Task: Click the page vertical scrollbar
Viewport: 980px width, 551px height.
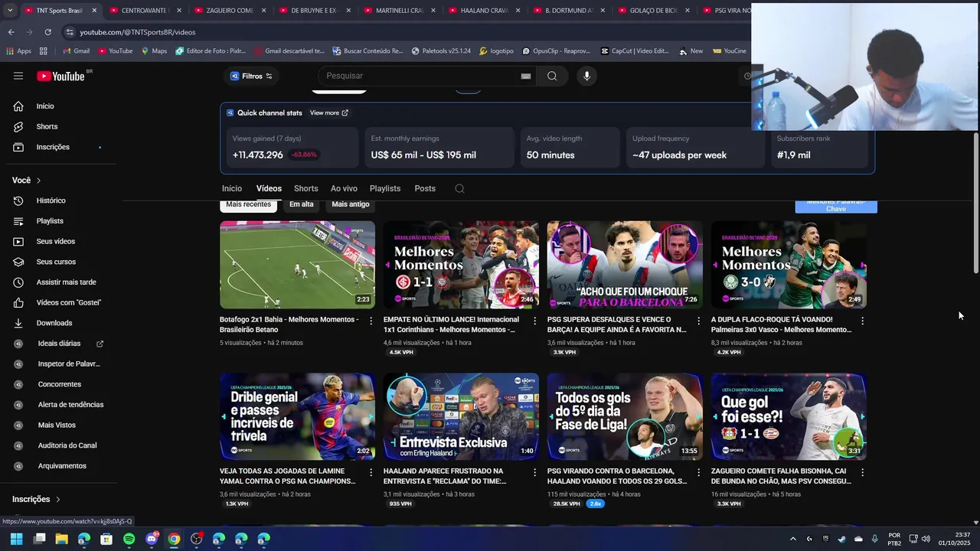Action: coord(975,203)
